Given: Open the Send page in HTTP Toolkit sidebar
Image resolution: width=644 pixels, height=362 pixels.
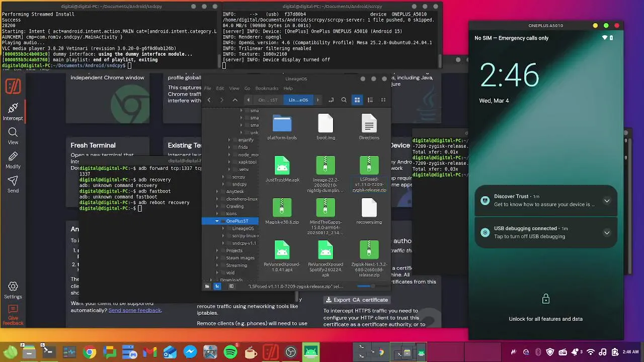Looking at the screenshot, I should click(x=13, y=184).
